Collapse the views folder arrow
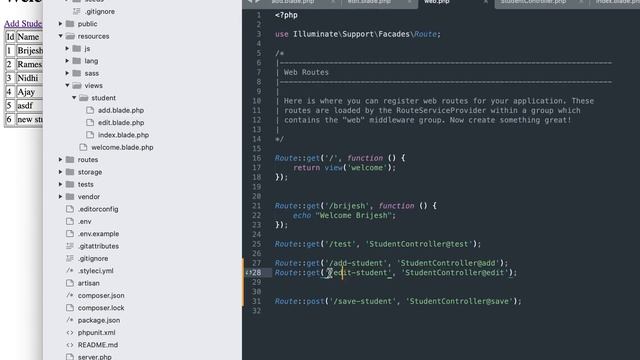Screen dimensions: 640x360 [x=67, y=85]
